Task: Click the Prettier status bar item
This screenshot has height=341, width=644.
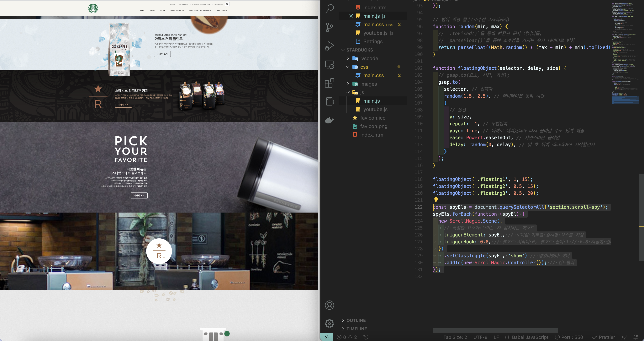Action: coord(604,337)
